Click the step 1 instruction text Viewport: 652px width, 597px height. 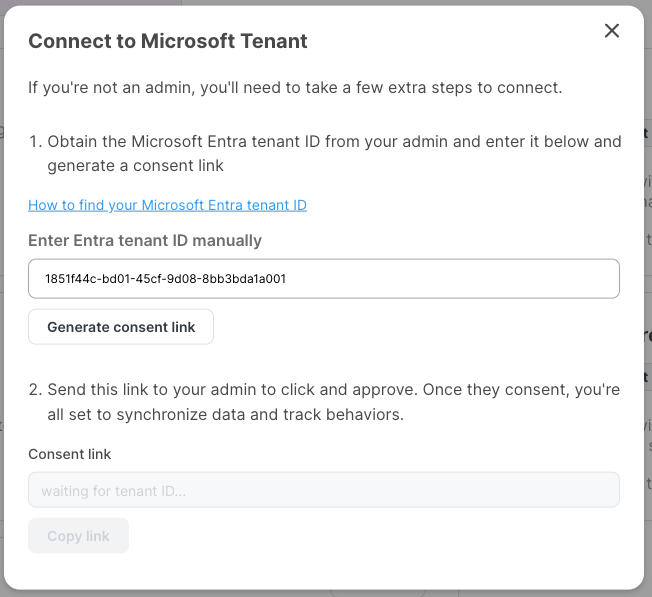[334, 141]
